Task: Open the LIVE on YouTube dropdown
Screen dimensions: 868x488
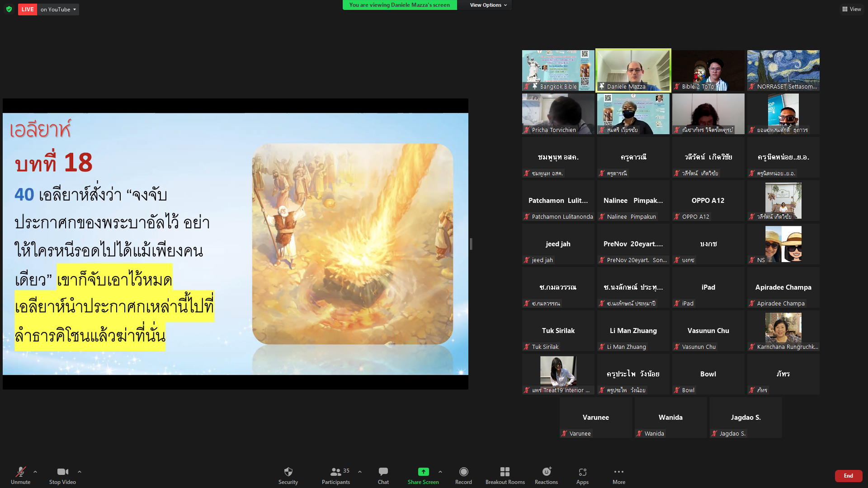Action: pyautogui.click(x=58, y=9)
